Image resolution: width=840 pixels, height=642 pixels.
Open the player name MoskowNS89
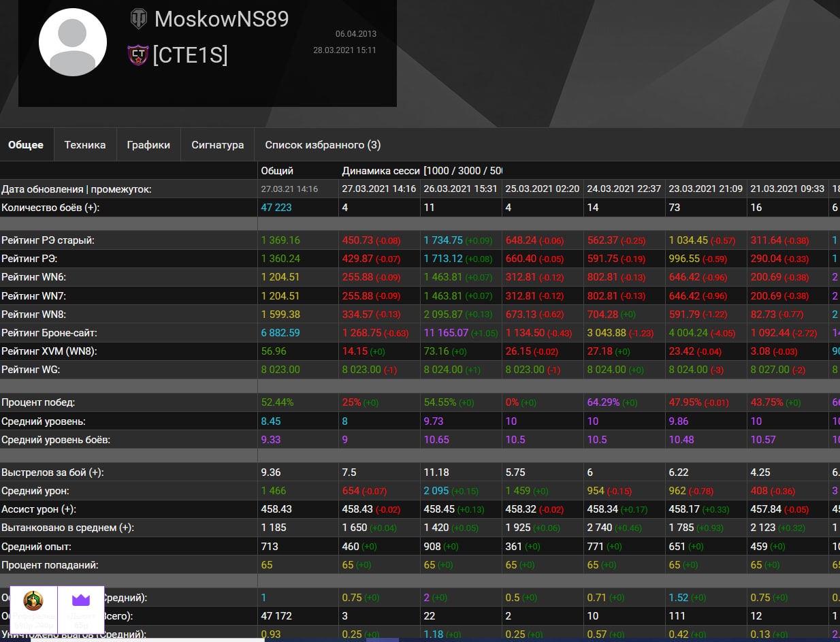point(222,19)
